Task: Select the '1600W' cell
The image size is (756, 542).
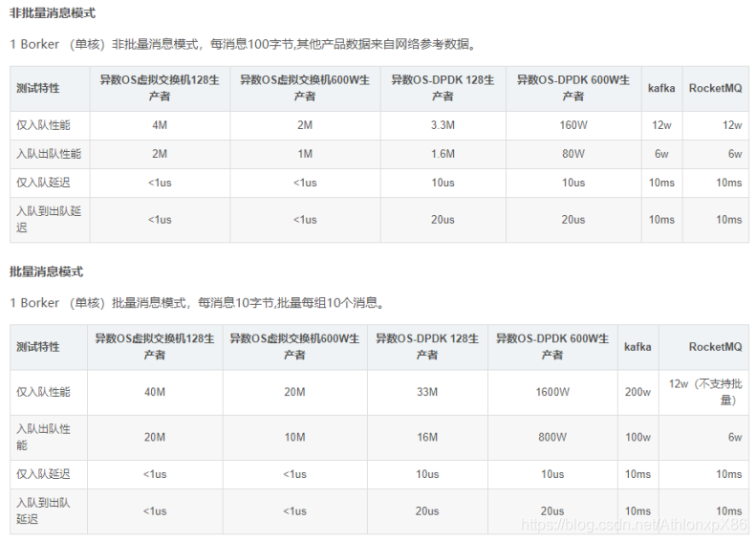Action: (x=552, y=392)
